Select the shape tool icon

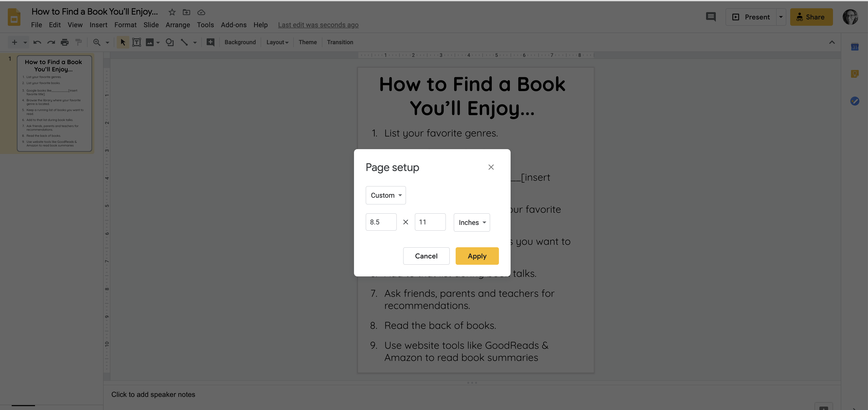tap(169, 43)
